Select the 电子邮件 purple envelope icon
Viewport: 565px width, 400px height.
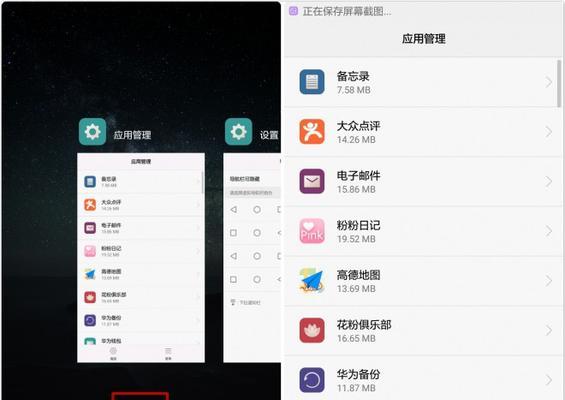point(312,181)
